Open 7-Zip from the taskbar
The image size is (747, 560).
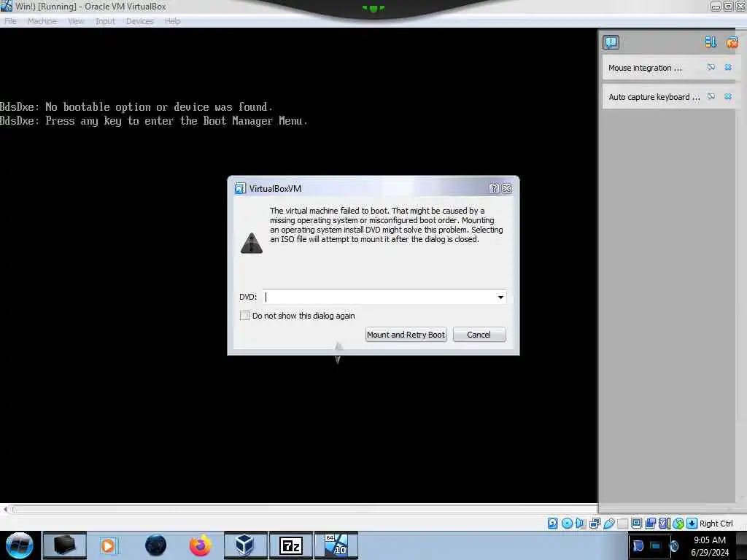point(290,545)
